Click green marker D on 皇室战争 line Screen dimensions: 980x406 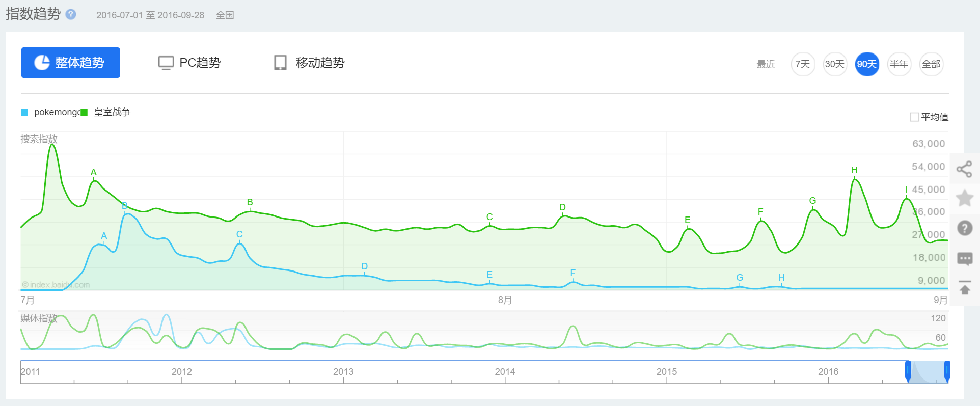pyautogui.click(x=562, y=207)
